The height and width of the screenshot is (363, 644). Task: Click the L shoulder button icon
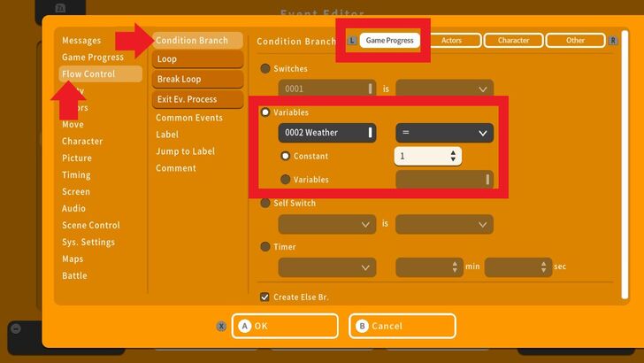pos(352,41)
